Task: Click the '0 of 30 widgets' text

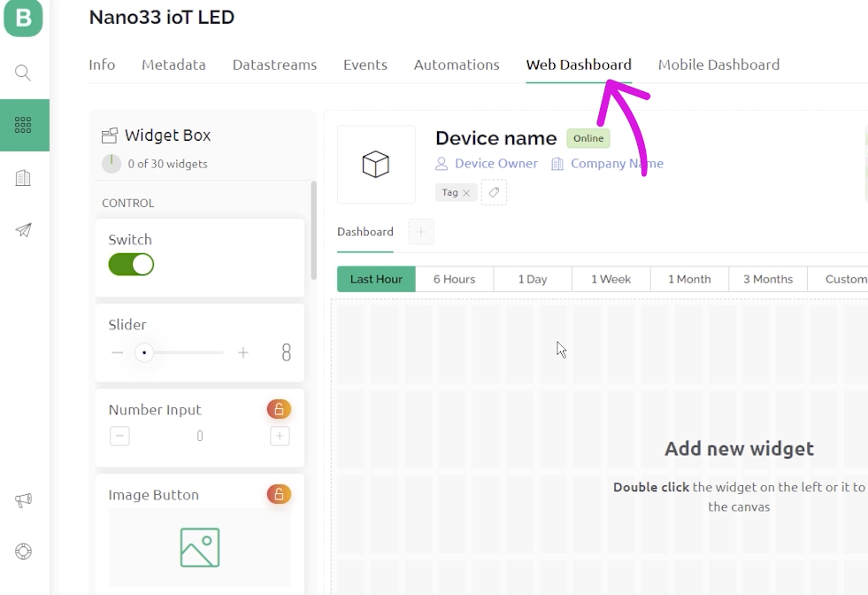Action: tap(168, 164)
